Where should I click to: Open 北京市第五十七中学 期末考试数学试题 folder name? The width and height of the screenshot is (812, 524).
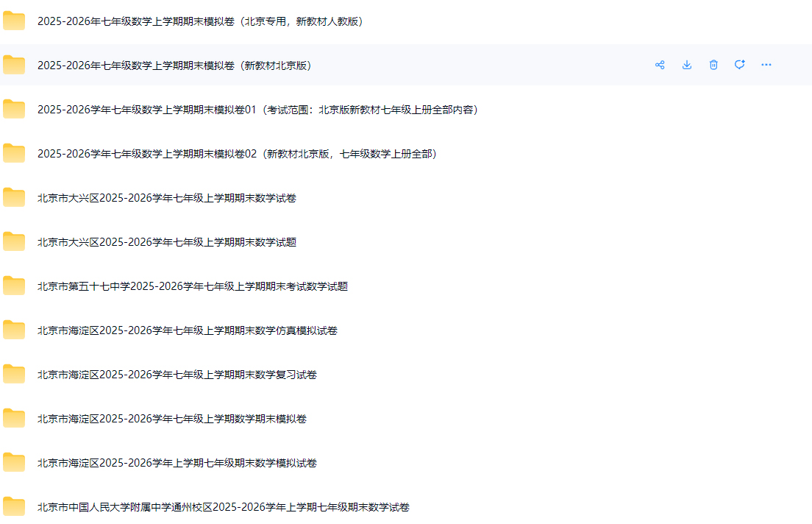pos(193,286)
